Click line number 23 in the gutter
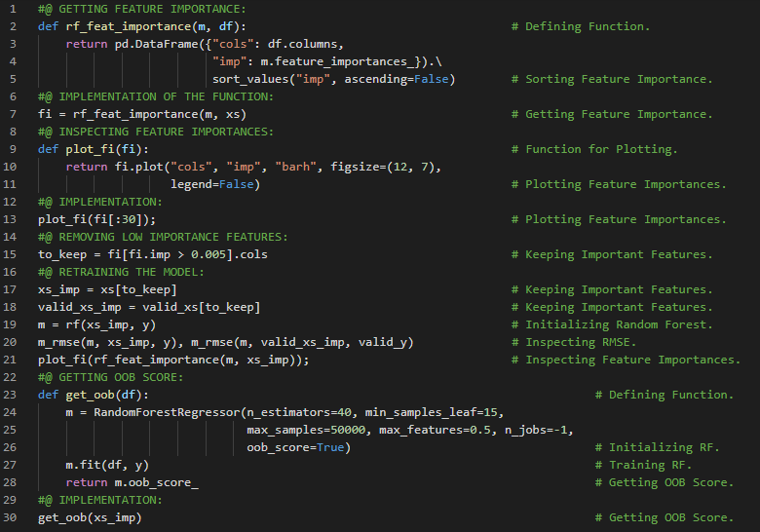The width and height of the screenshot is (760, 532). point(12,395)
